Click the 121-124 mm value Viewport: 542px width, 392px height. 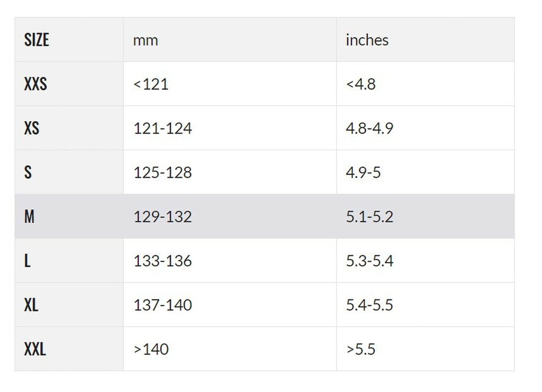pyautogui.click(x=163, y=129)
